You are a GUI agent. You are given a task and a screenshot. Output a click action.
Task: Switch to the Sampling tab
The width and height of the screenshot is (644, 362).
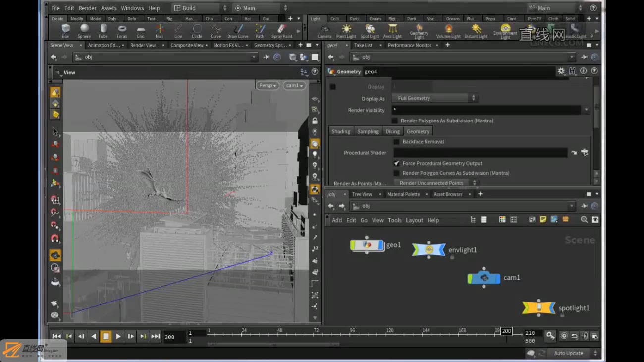(368, 131)
